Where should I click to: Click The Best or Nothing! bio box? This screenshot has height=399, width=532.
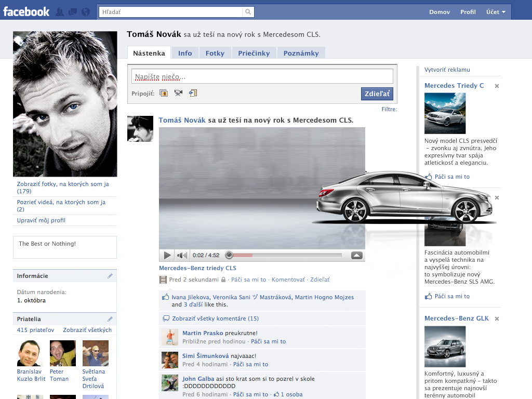(65, 247)
